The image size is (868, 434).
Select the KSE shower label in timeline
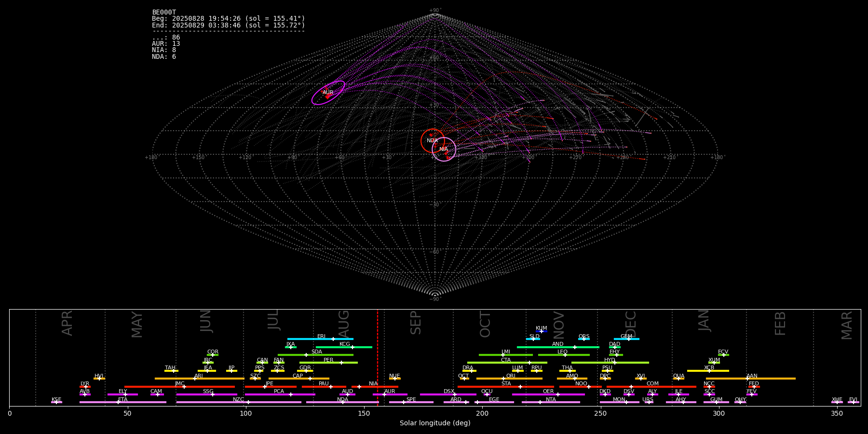point(56,400)
